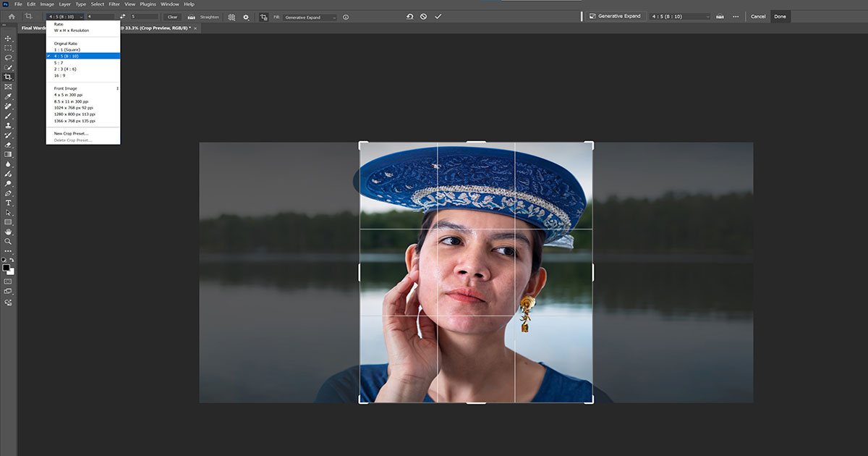Click the crop width input field

(101, 16)
